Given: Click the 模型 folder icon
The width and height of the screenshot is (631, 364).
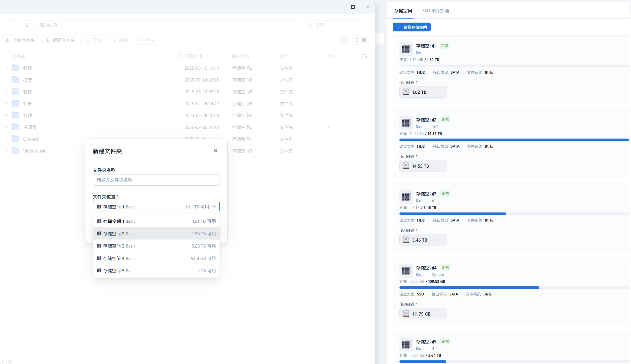Looking at the screenshot, I should coord(15,79).
